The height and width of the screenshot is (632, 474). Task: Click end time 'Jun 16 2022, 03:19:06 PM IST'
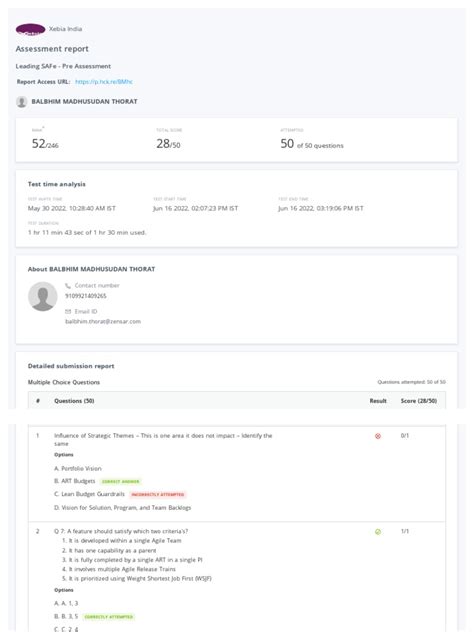point(321,208)
